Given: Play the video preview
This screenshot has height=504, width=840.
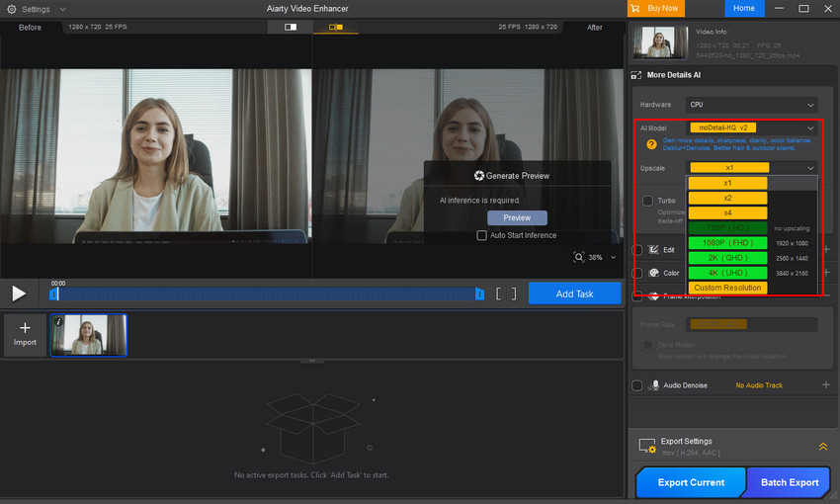Looking at the screenshot, I should point(19,293).
